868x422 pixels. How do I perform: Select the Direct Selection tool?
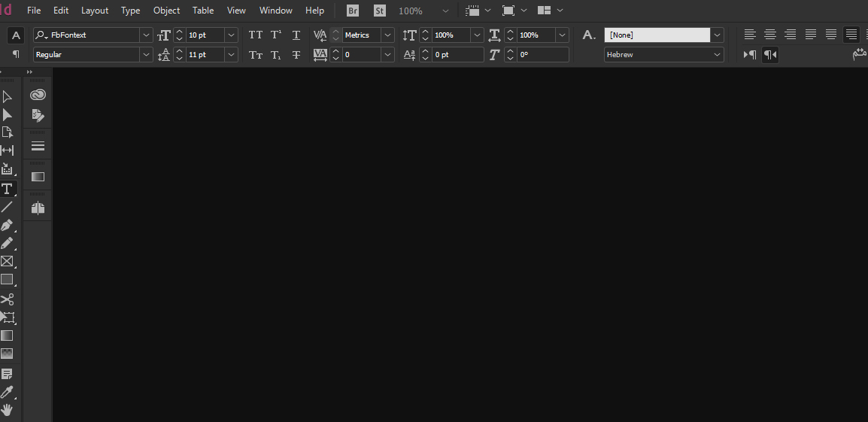click(x=8, y=114)
